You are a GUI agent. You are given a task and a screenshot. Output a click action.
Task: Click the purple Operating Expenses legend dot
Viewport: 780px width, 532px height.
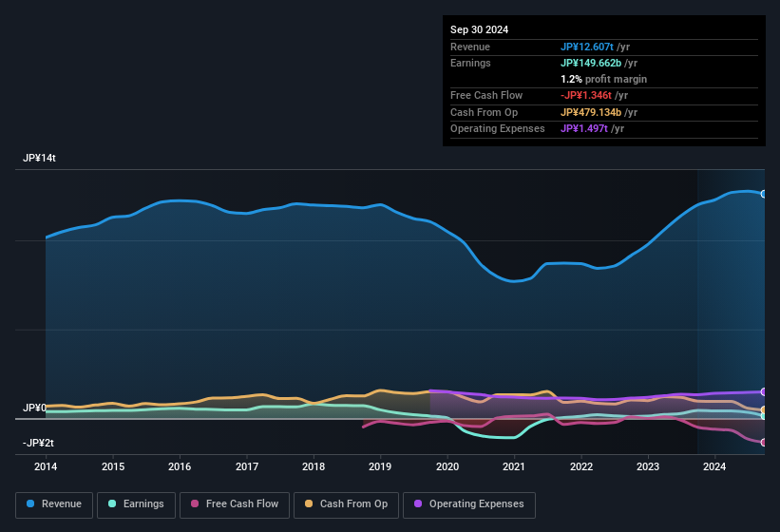[418, 503]
